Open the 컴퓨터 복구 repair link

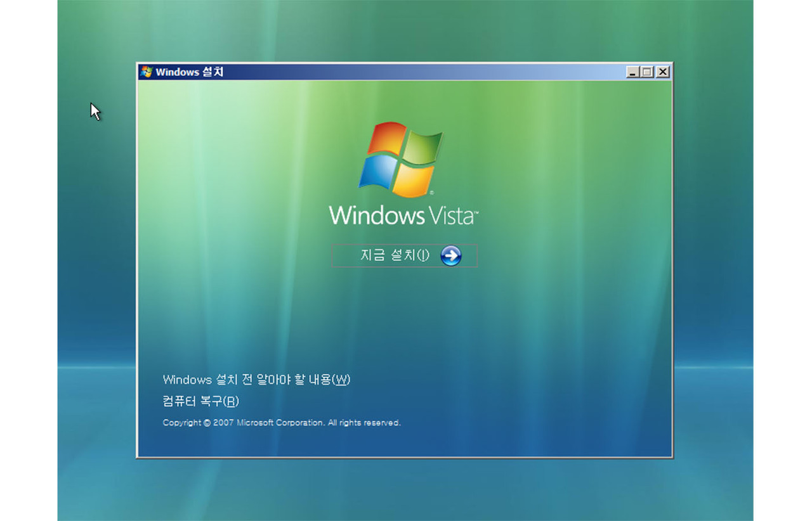(200, 401)
